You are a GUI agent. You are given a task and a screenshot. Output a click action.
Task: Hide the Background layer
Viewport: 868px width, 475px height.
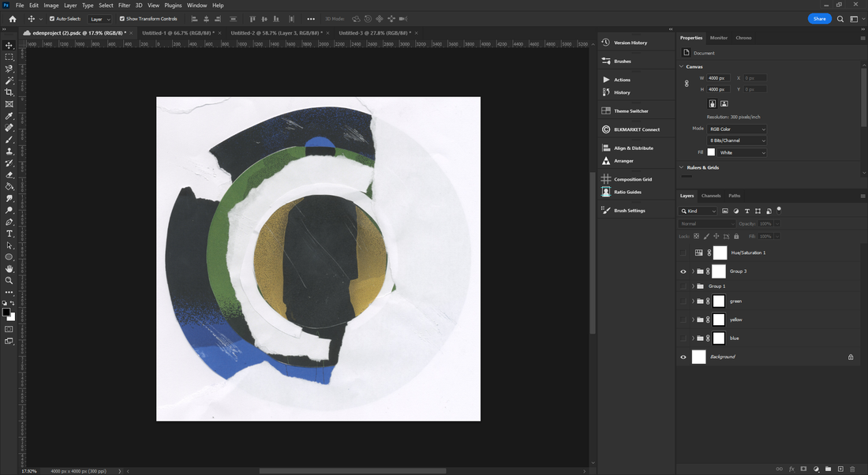[x=683, y=357]
